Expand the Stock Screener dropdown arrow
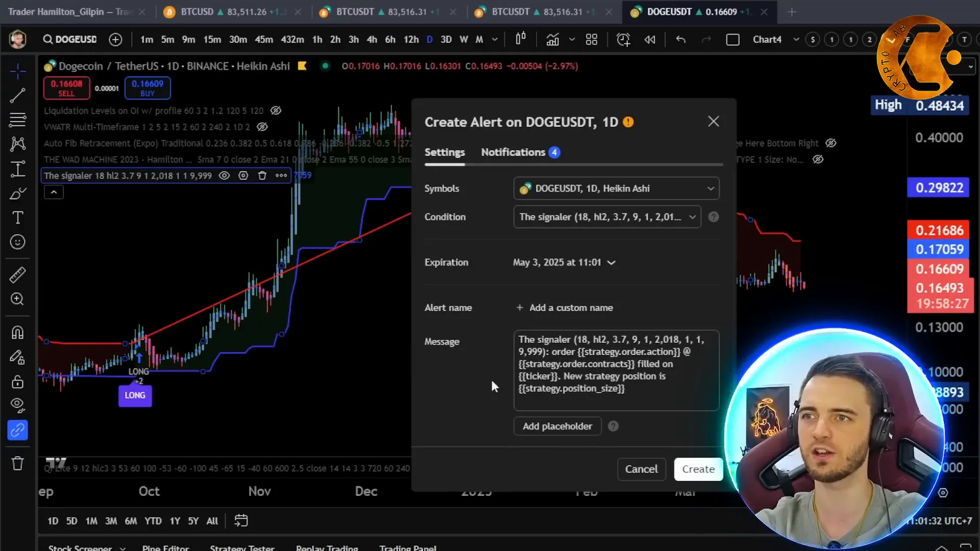This screenshot has width=980, height=551. coord(122,548)
